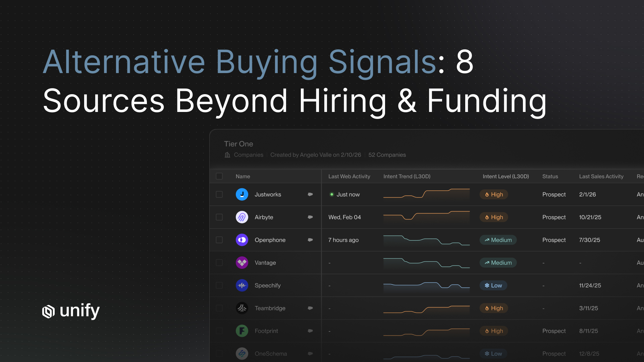Click the 8/11/25 last sales activity date
This screenshot has height=362, width=644.
[x=588, y=331]
